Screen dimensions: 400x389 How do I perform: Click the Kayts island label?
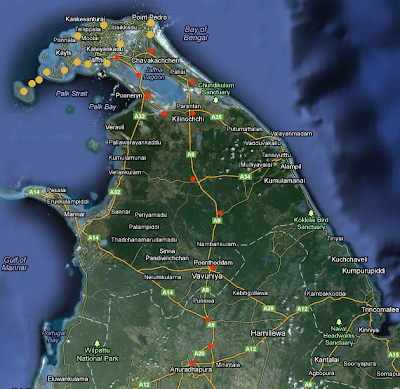63,53
